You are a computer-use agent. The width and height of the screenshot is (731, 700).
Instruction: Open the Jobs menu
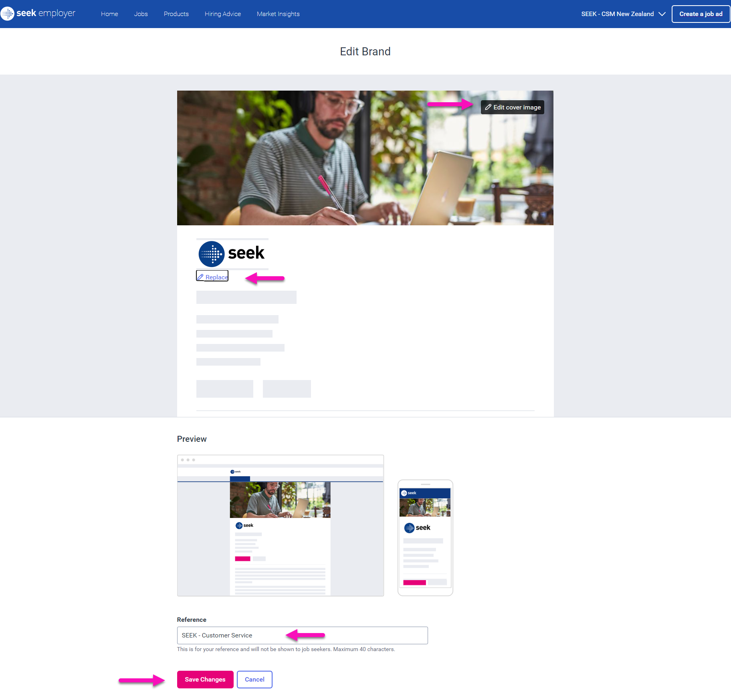[141, 14]
